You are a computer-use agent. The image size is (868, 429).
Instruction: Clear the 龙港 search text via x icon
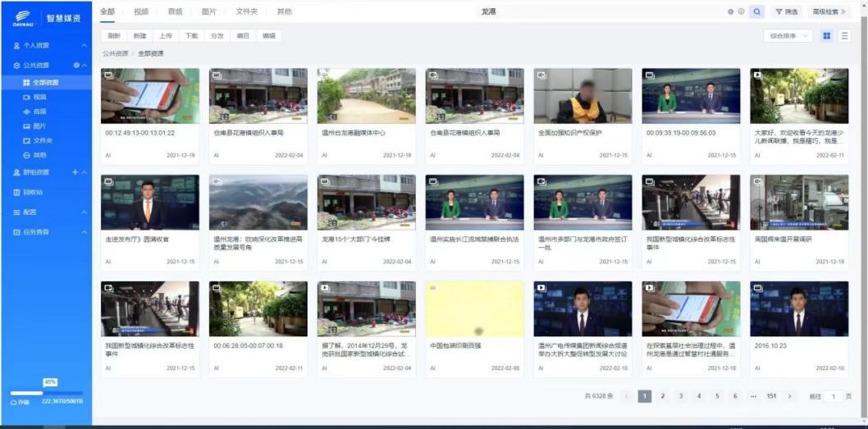[731, 11]
